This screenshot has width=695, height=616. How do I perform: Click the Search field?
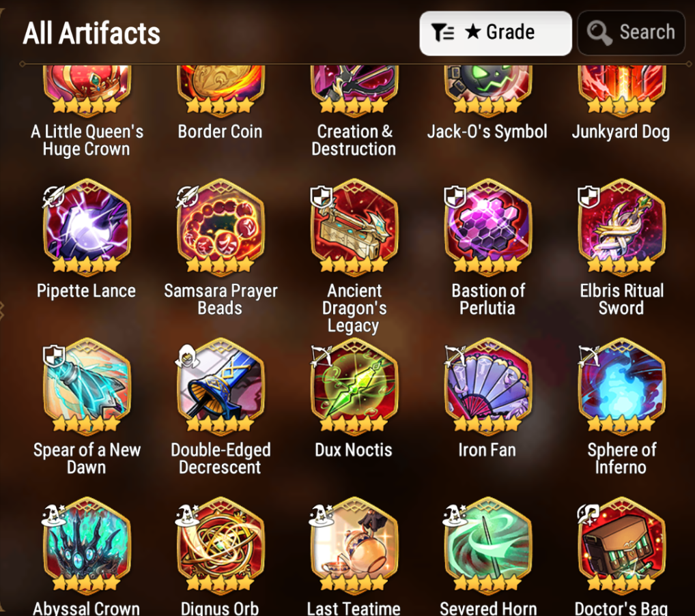click(x=632, y=33)
